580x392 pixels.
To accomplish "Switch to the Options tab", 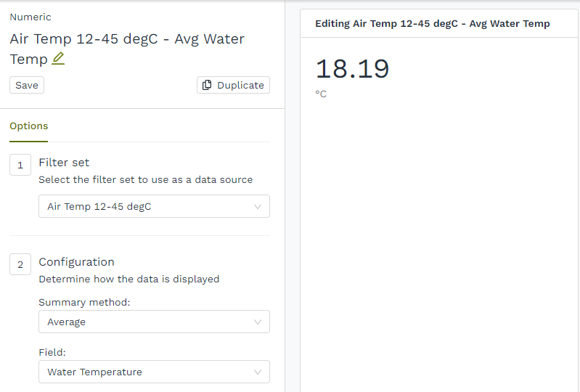I will [28, 126].
